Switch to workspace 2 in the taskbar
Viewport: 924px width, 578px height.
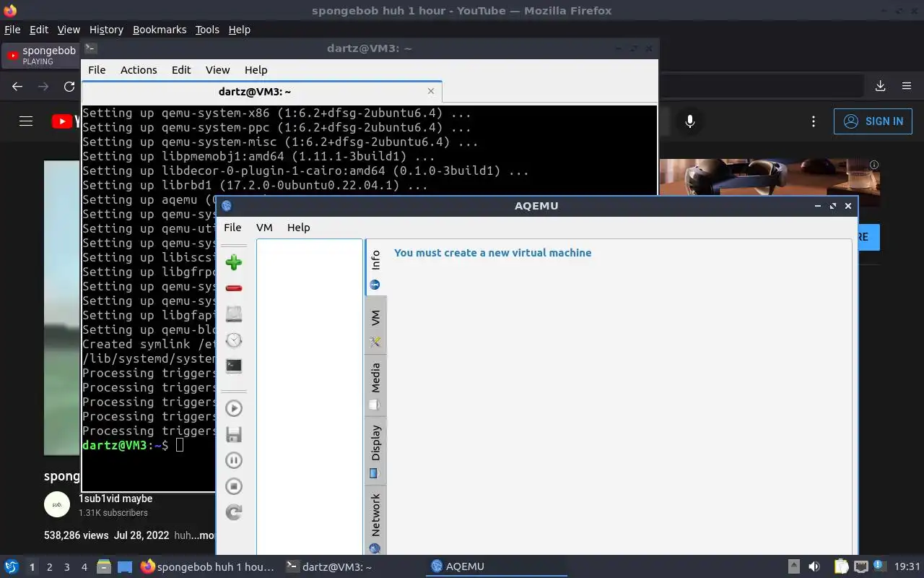49,567
